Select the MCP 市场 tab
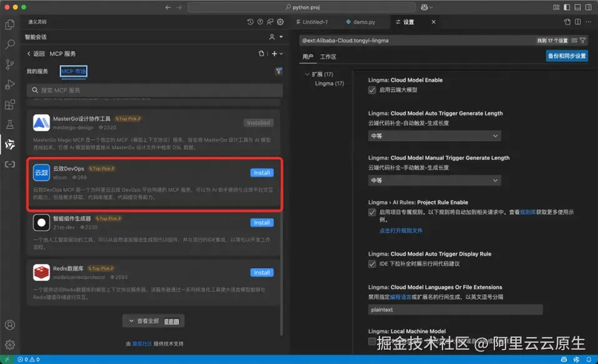598x364 pixels. (74, 71)
